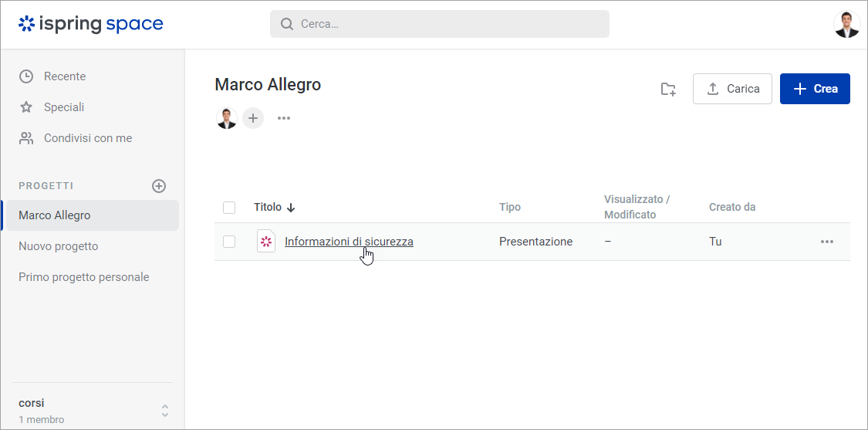Image resolution: width=868 pixels, height=430 pixels.
Task: Toggle the select-all checkbox in header
Action: 229,208
